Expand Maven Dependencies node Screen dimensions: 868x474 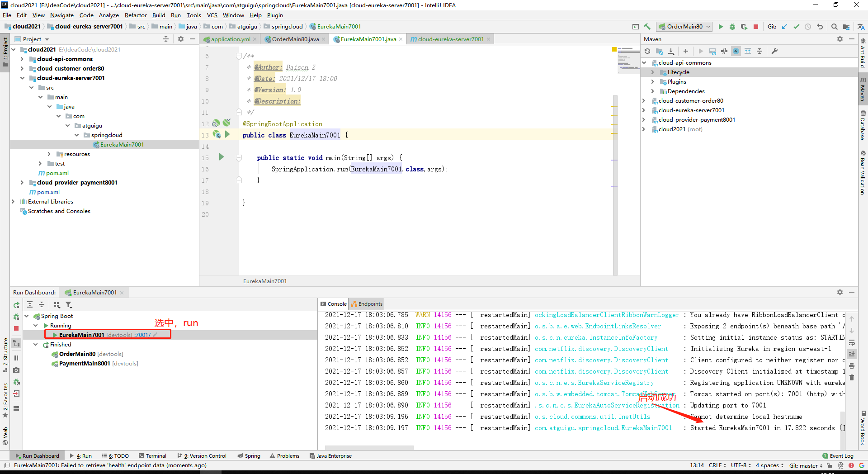[x=652, y=91]
